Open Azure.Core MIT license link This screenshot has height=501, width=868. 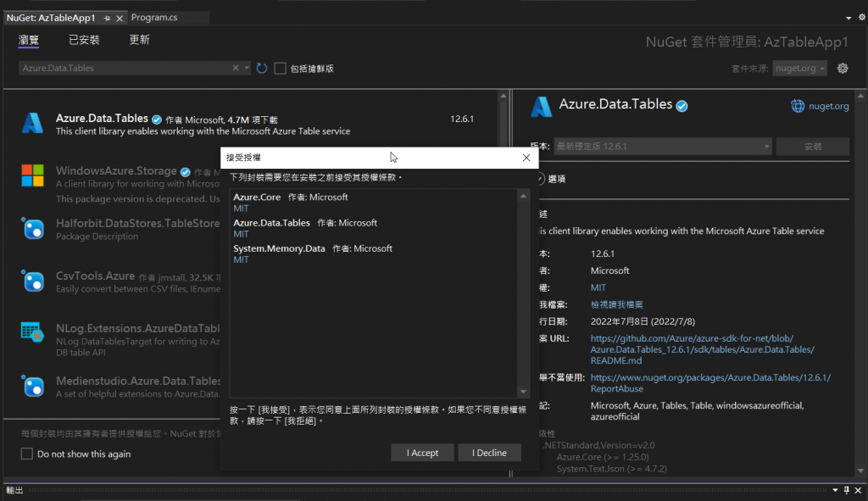(x=241, y=209)
